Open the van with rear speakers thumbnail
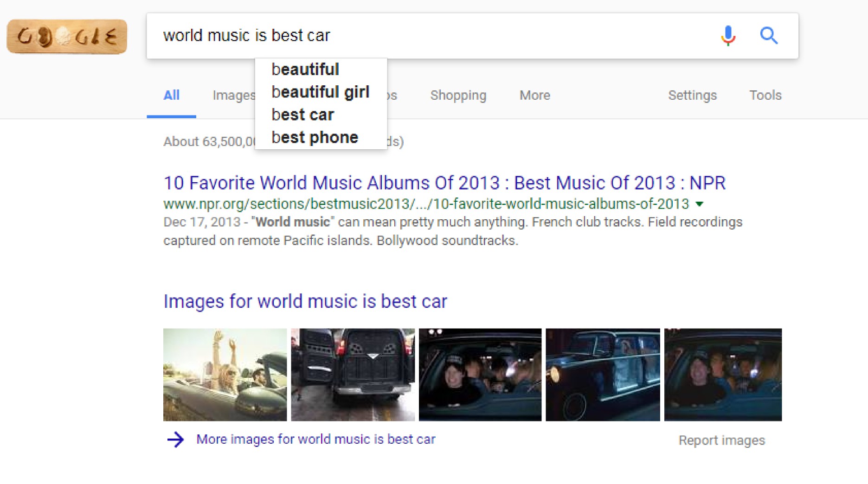Image resolution: width=868 pixels, height=484 pixels. (353, 375)
